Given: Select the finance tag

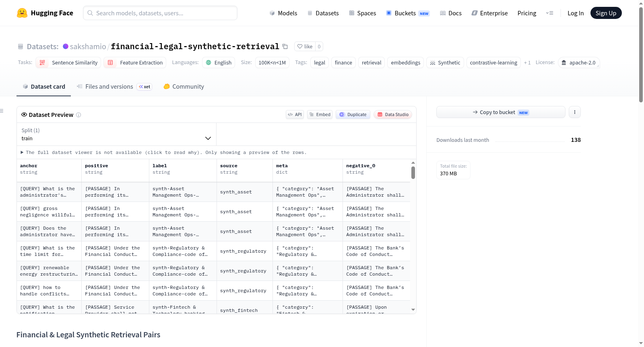Looking at the screenshot, I should click(x=343, y=62).
